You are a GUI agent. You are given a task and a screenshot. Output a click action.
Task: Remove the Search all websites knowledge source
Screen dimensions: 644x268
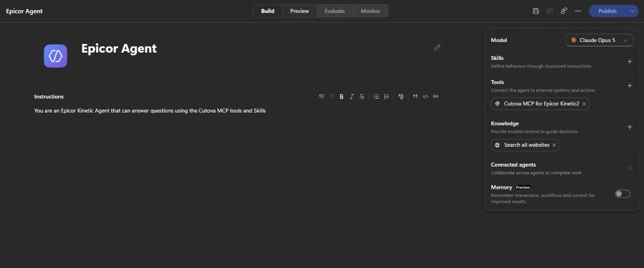[x=554, y=145]
